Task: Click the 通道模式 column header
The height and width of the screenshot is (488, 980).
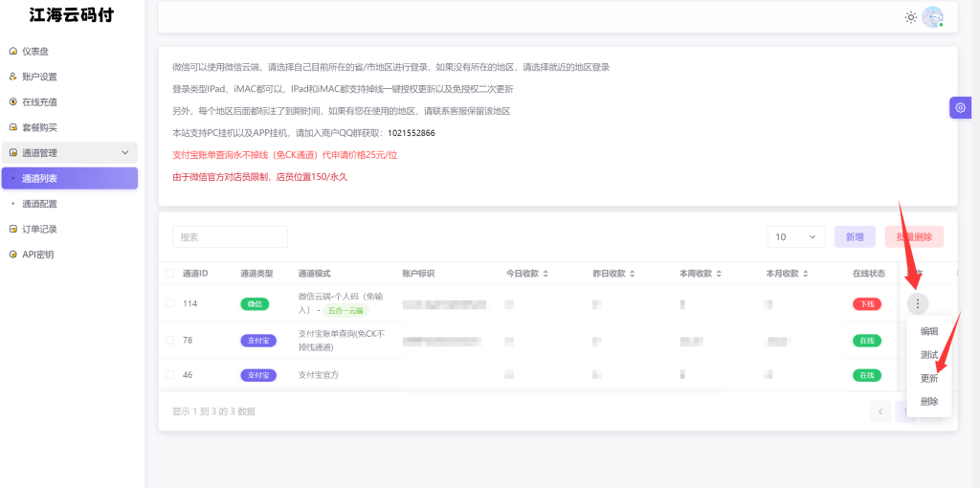Action: (314, 274)
